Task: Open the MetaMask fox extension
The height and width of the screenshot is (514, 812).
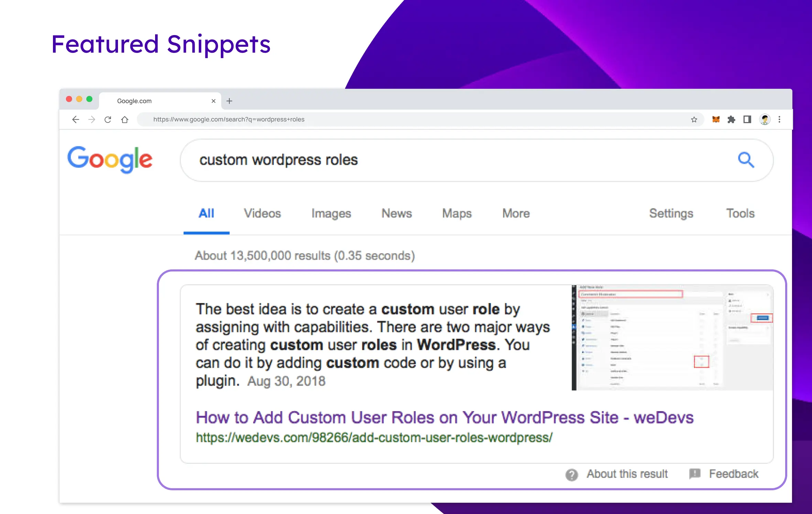Action: pos(716,119)
